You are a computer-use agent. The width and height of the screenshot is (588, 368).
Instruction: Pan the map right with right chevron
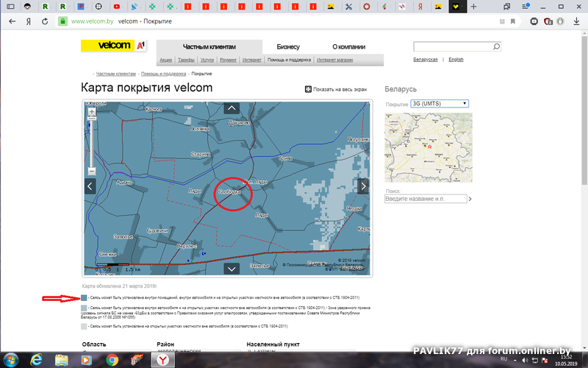click(363, 186)
